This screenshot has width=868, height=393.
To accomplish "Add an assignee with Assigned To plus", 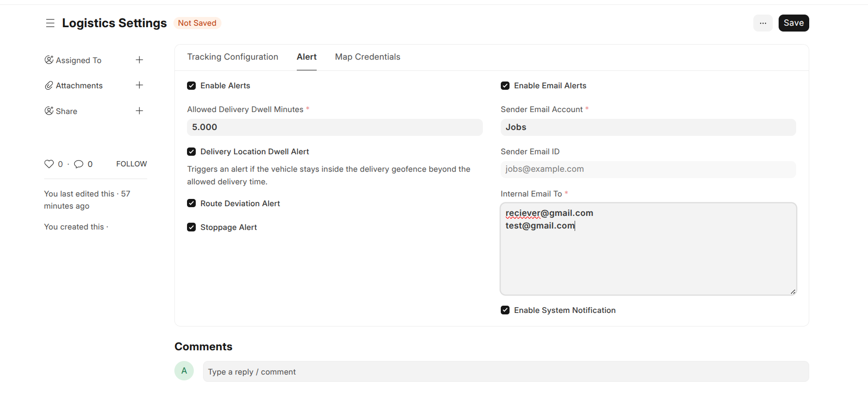I will tap(139, 60).
